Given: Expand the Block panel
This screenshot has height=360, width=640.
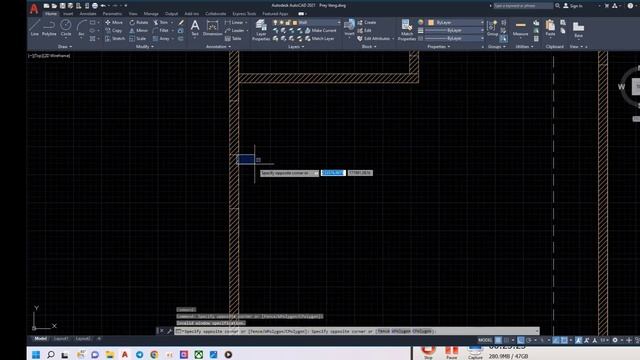Looking at the screenshot, I should (369, 47).
